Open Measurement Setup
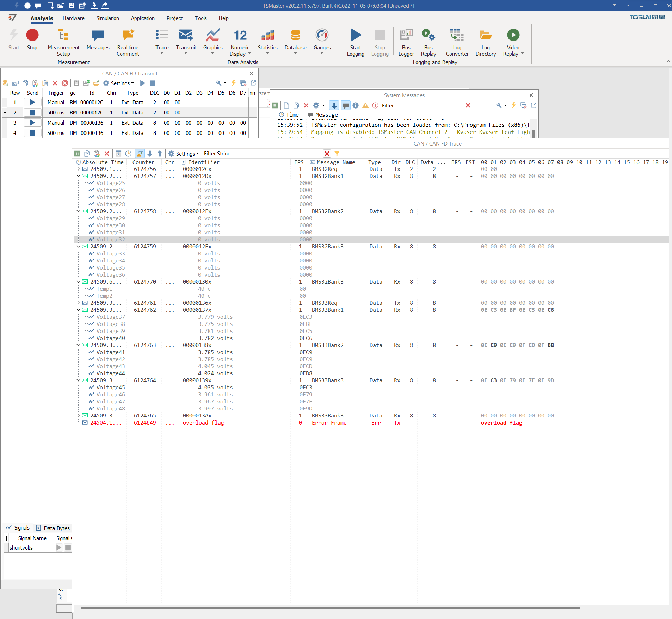Image resolution: width=672 pixels, height=619 pixels. pos(63,36)
